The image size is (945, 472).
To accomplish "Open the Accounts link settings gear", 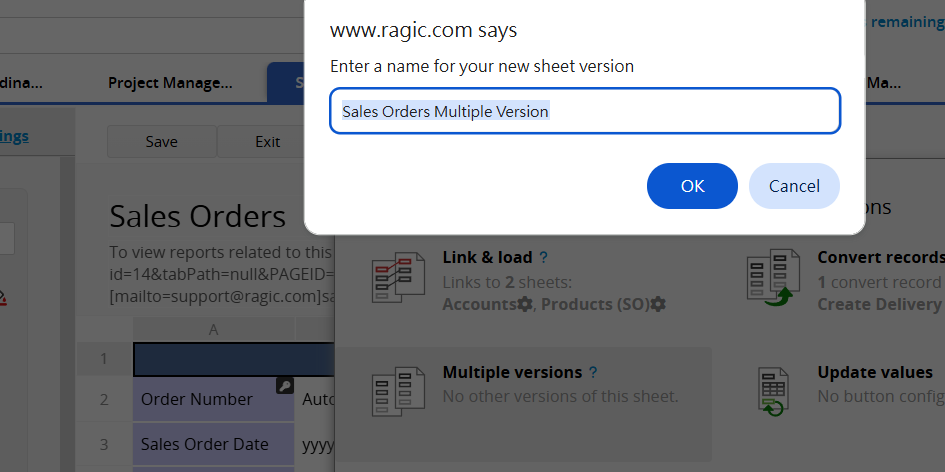I will click(525, 304).
